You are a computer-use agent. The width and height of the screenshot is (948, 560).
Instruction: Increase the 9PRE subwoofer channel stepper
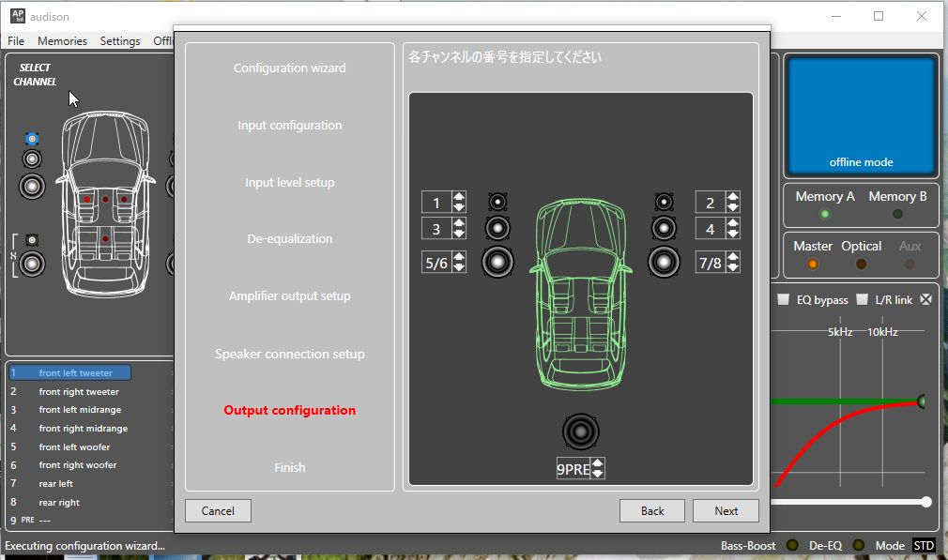point(597,463)
